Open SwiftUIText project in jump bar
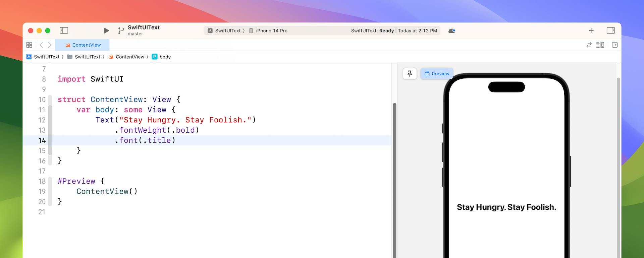 click(x=43, y=57)
